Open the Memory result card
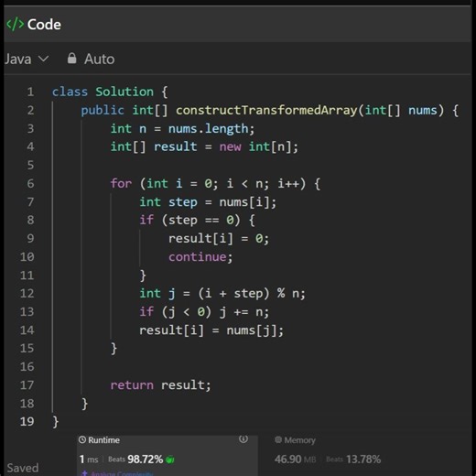 pos(328,450)
